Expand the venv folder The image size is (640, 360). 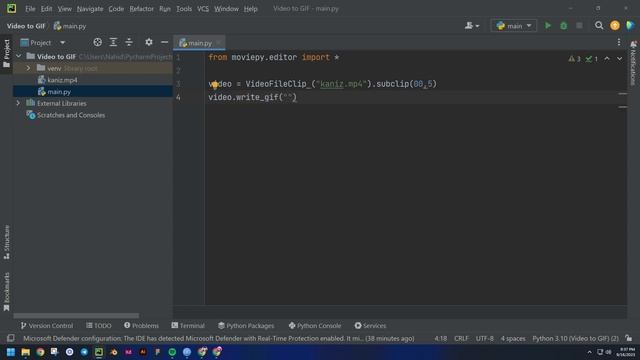(x=28, y=68)
